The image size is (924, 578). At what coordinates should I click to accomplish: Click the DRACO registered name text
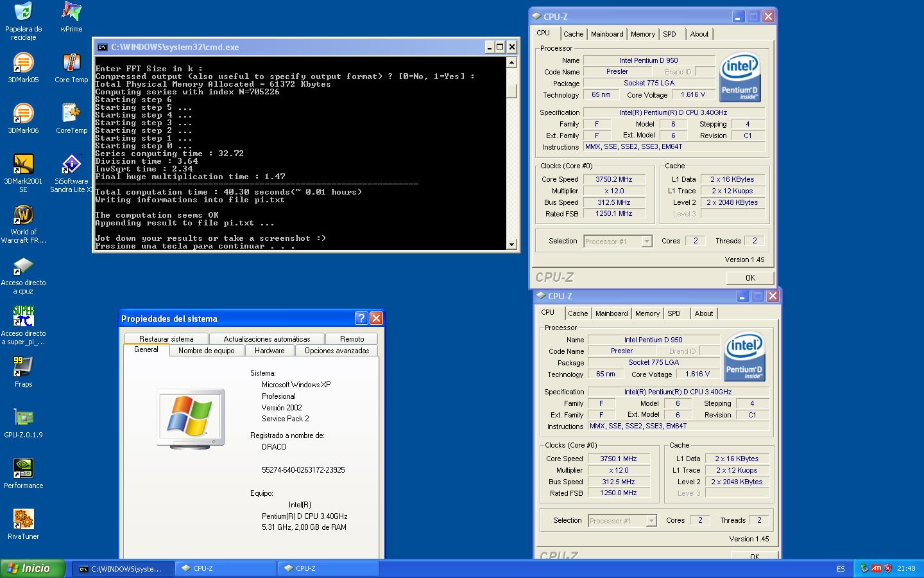tap(274, 447)
